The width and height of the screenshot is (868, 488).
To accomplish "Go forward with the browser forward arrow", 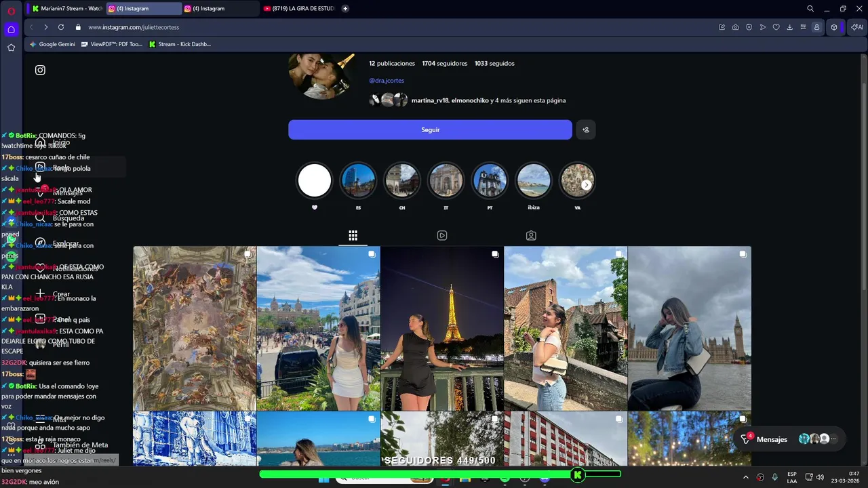I will point(45,27).
